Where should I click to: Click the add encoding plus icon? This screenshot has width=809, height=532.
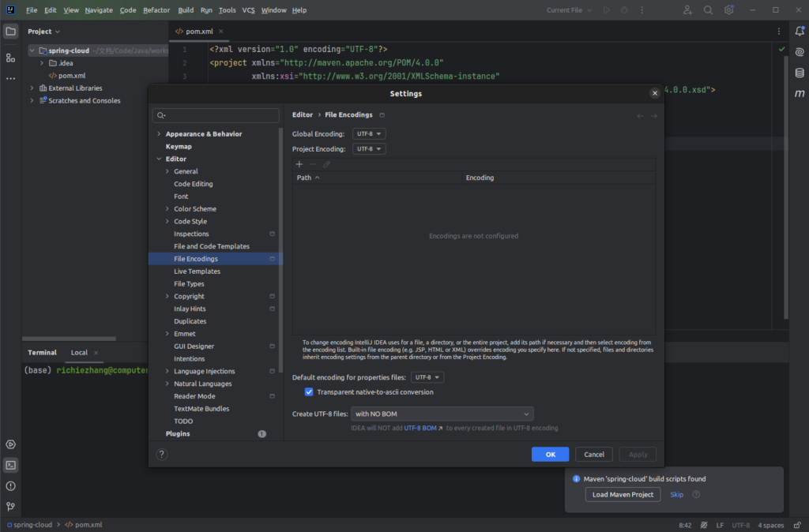pyautogui.click(x=299, y=164)
